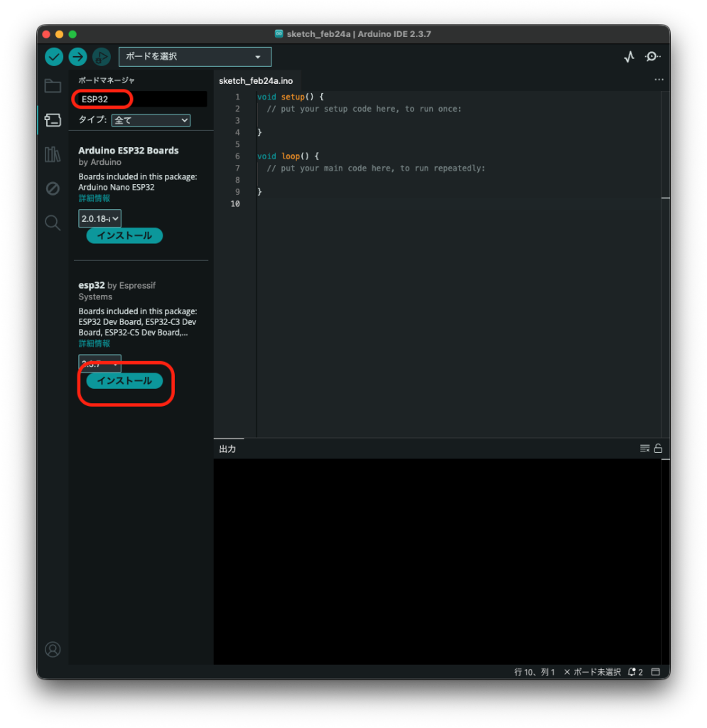Open the Sketchbook folder panel
Viewport: 707px width, 728px height.
tap(53, 86)
